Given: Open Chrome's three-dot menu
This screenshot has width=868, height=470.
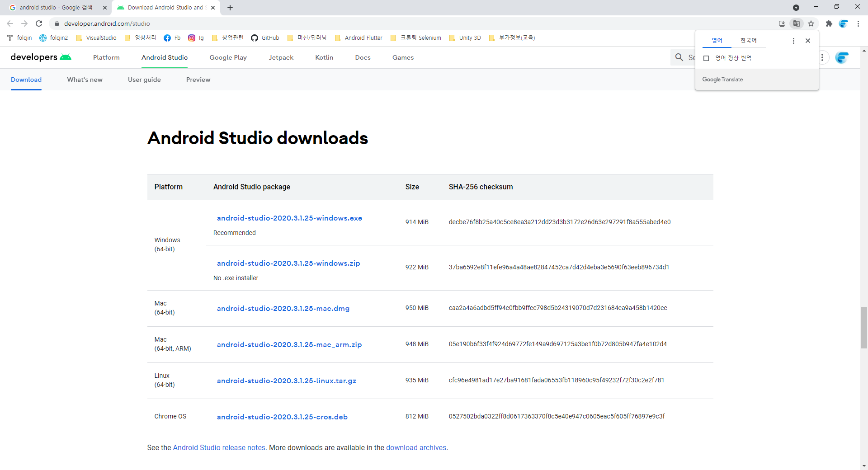Looking at the screenshot, I should (x=858, y=23).
